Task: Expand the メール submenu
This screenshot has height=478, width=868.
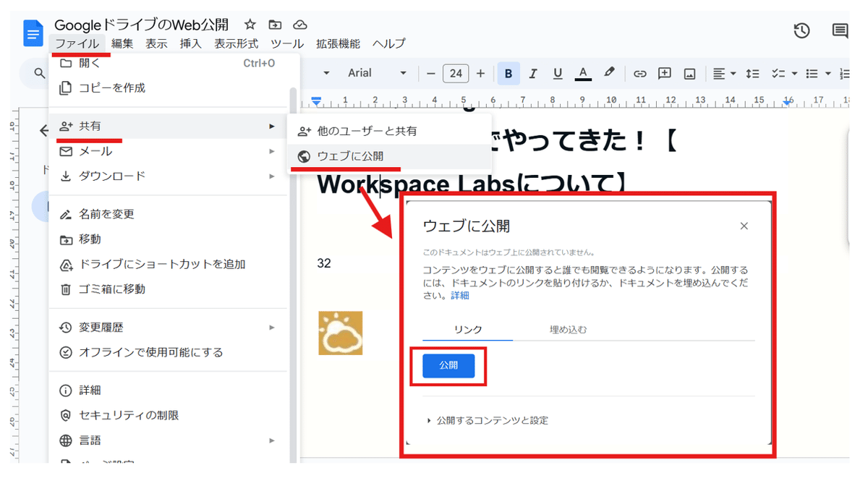Action: [168, 151]
